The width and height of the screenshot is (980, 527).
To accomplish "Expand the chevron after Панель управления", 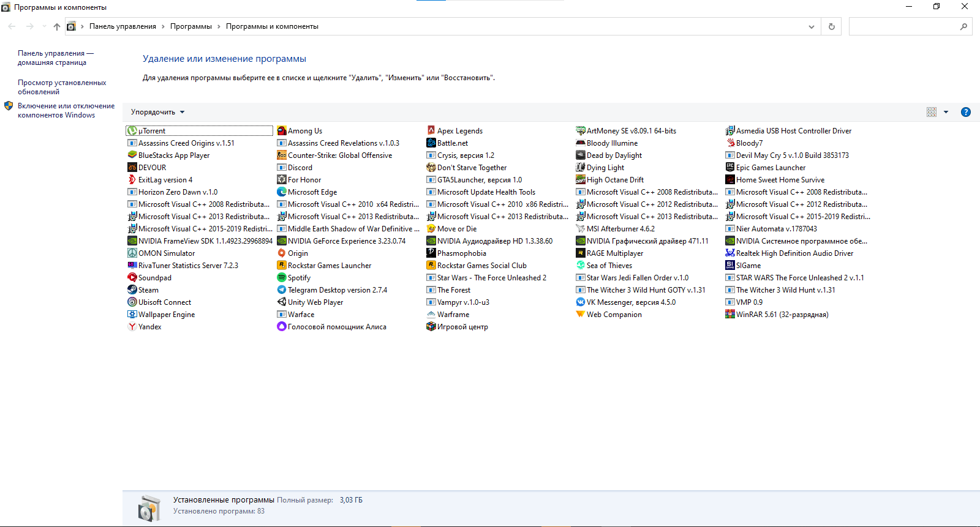I will (x=164, y=26).
